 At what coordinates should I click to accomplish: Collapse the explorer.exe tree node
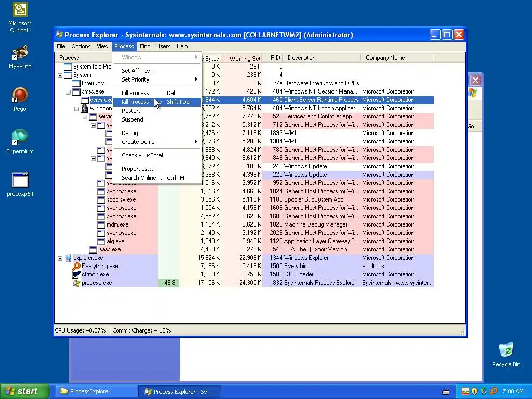tap(60, 258)
